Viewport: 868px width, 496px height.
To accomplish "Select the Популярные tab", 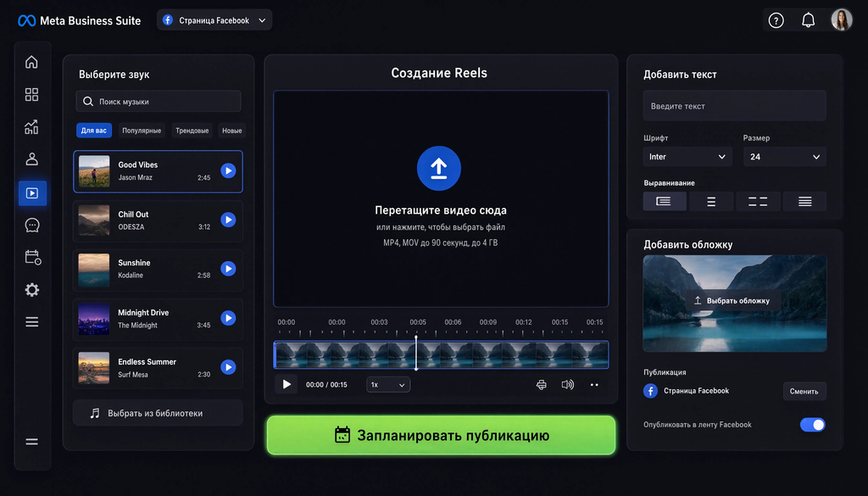I will pyautogui.click(x=142, y=131).
